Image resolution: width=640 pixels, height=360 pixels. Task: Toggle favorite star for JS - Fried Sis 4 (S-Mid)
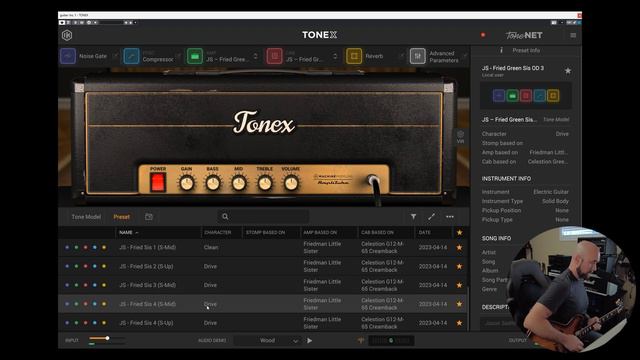(460, 304)
